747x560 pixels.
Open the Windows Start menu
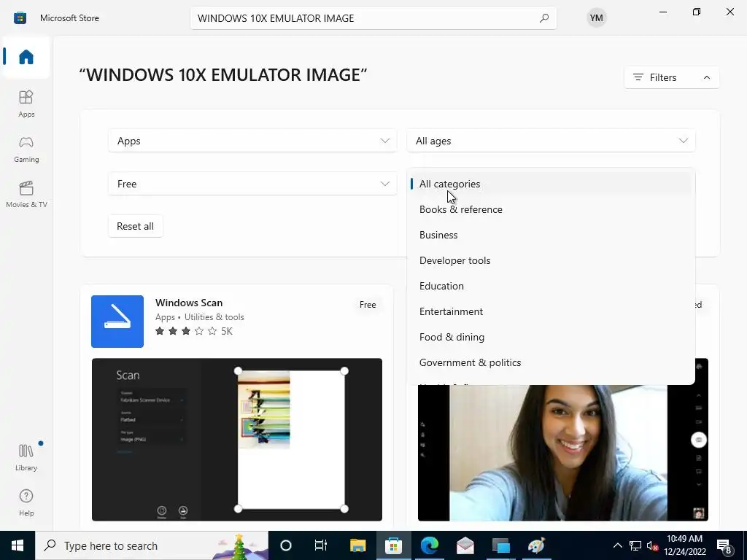[18, 545]
